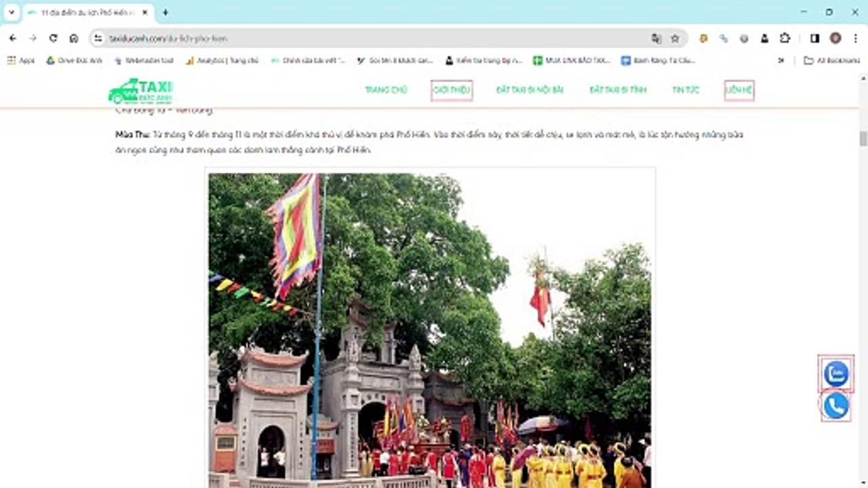Viewport: 868px width, 488px height.
Task: Click the Phố Hiến festival photo
Action: [x=430, y=331]
